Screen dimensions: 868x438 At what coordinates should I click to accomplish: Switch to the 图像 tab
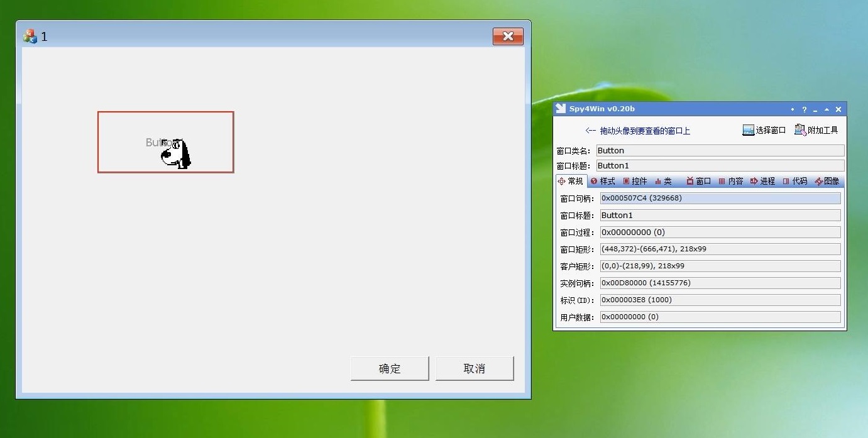pos(827,181)
